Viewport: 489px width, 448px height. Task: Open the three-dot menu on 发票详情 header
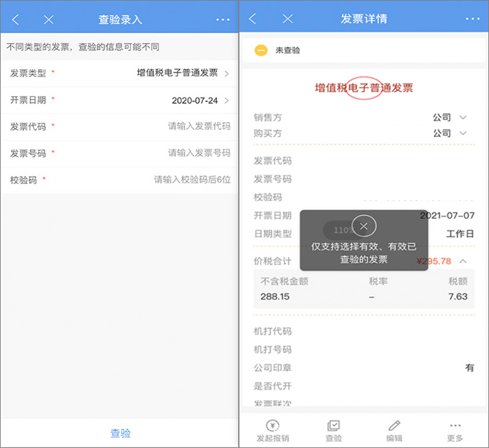click(x=472, y=19)
